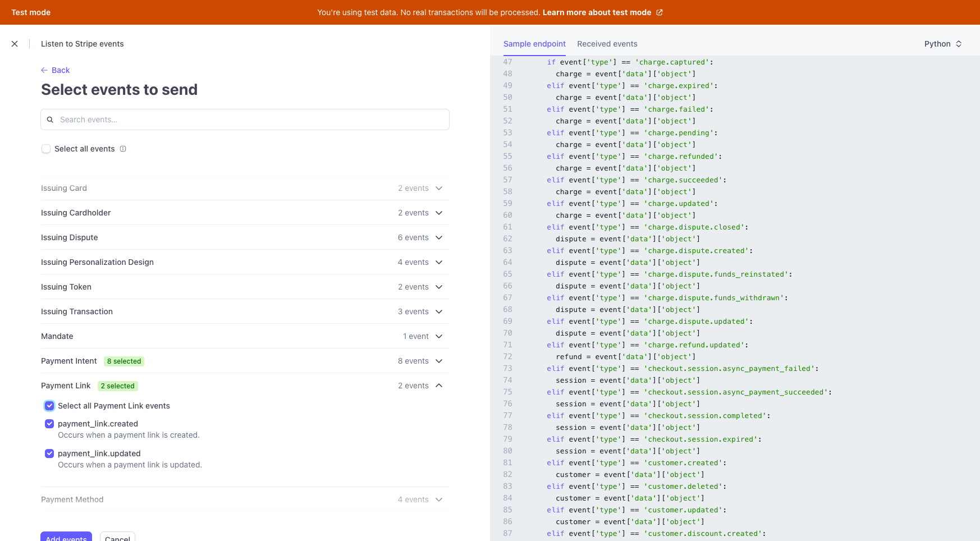The width and height of the screenshot is (980, 541).
Task: Click the Issuing Personalization Design label
Action: click(x=97, y=262)
